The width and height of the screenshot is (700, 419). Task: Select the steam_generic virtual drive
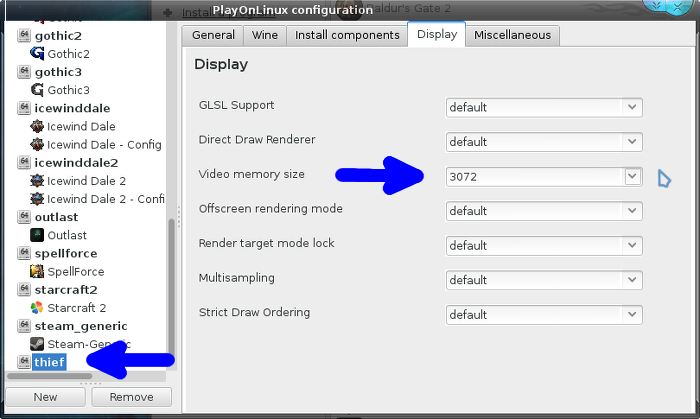[x=81, y=326]
